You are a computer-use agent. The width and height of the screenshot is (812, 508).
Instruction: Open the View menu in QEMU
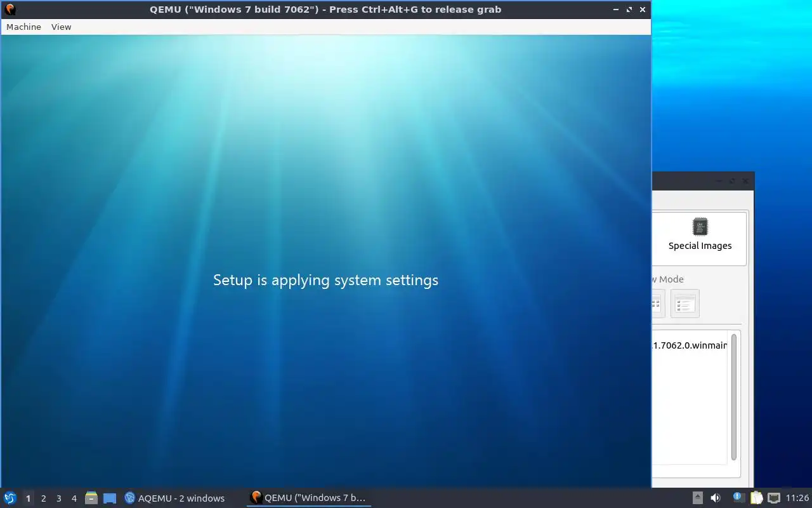click(61, 27)
